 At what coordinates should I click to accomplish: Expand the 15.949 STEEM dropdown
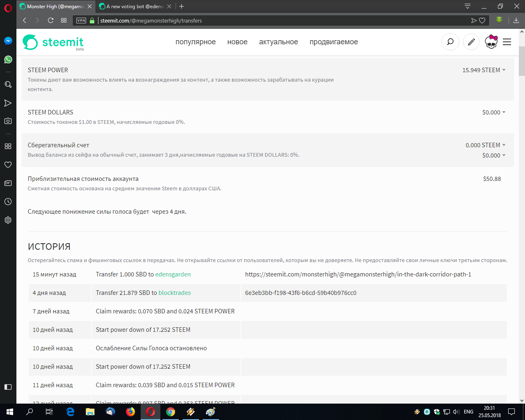[484, 70]
